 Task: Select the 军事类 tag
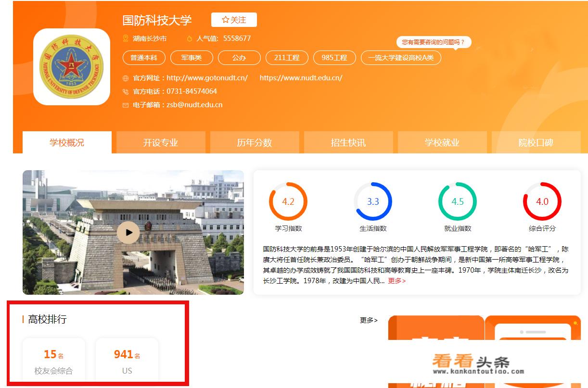click(192, 58)
